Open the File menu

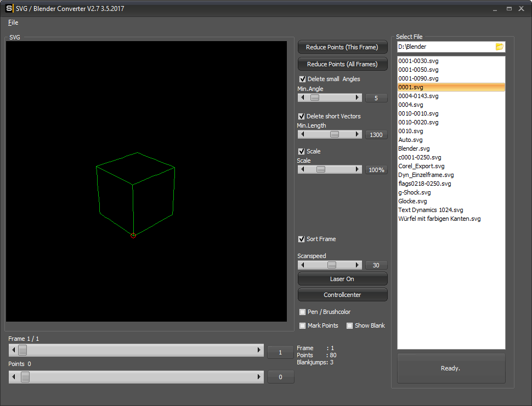tap(13, 22)
